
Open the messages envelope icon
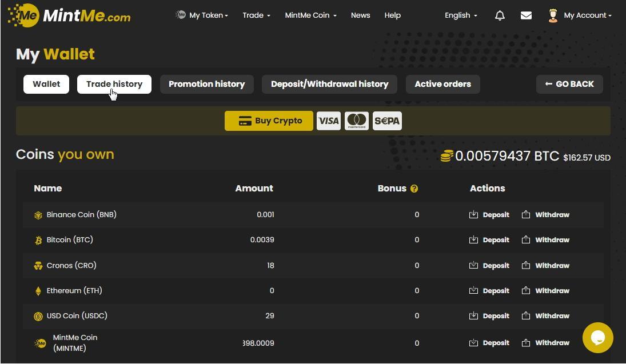[x=526, y=15]
